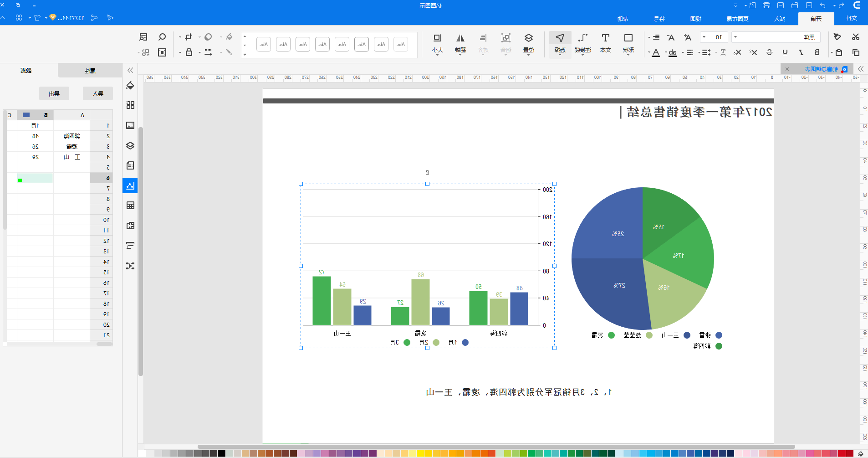Viewport: 868px width, 458px height.
Task: Open the Size tool
Action: click(438, 43)
